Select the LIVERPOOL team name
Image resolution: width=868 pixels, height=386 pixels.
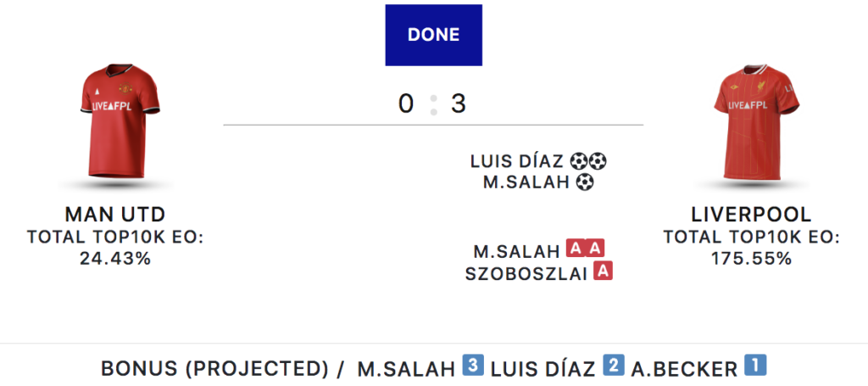pyautogui.click(x=751, y=215)
